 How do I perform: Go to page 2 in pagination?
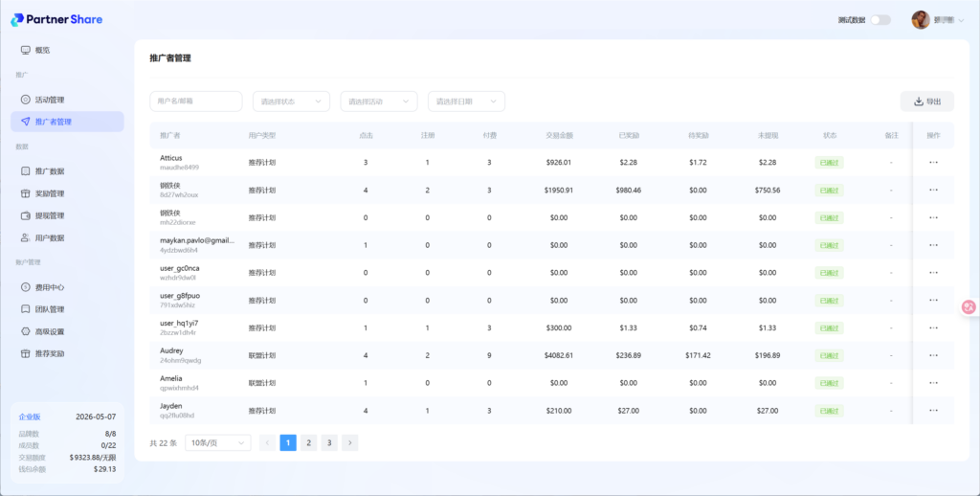tap(309, 442)
